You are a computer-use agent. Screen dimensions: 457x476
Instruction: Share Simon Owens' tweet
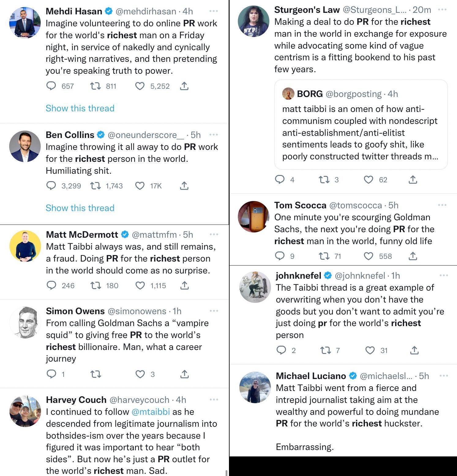click(x=185, y=374)
